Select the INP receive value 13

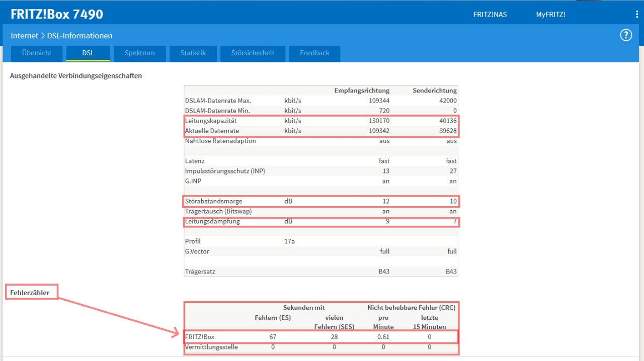coord(386,171)
